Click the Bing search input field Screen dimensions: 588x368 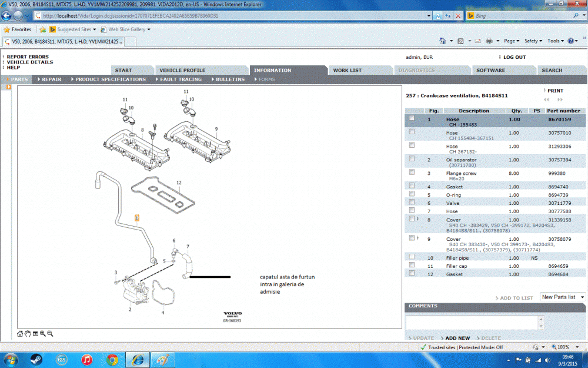click(522, 16)
